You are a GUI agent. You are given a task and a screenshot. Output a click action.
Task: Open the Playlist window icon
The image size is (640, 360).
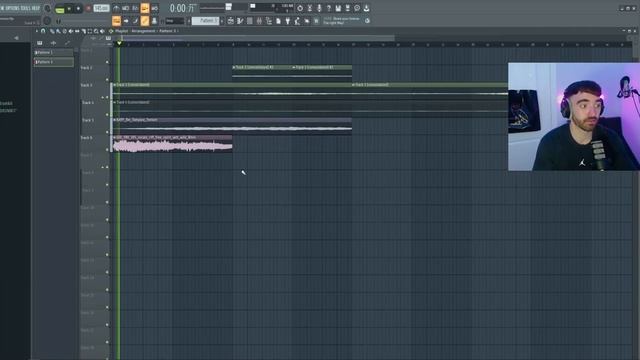231,21
